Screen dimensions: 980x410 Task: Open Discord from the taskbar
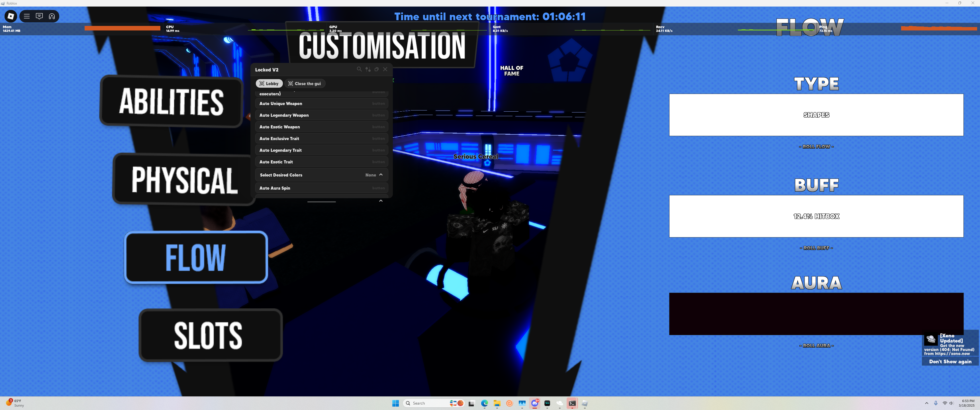click(x=534, y=403)
